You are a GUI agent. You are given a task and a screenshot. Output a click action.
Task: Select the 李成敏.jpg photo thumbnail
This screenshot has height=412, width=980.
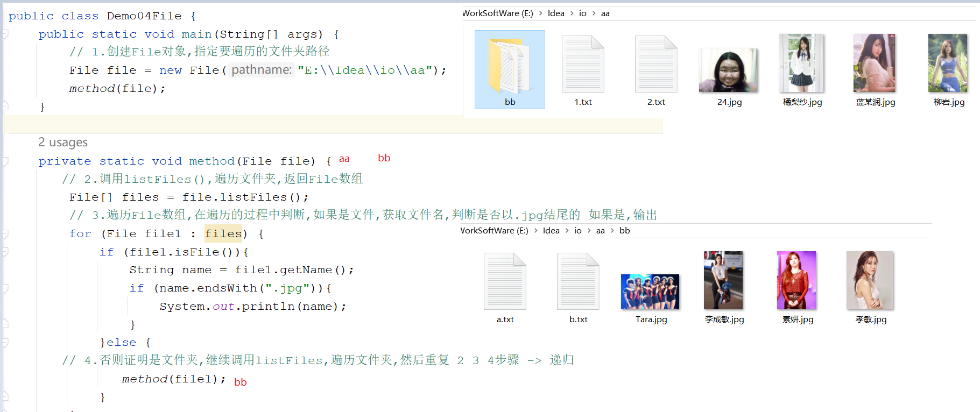click(723, 281)
